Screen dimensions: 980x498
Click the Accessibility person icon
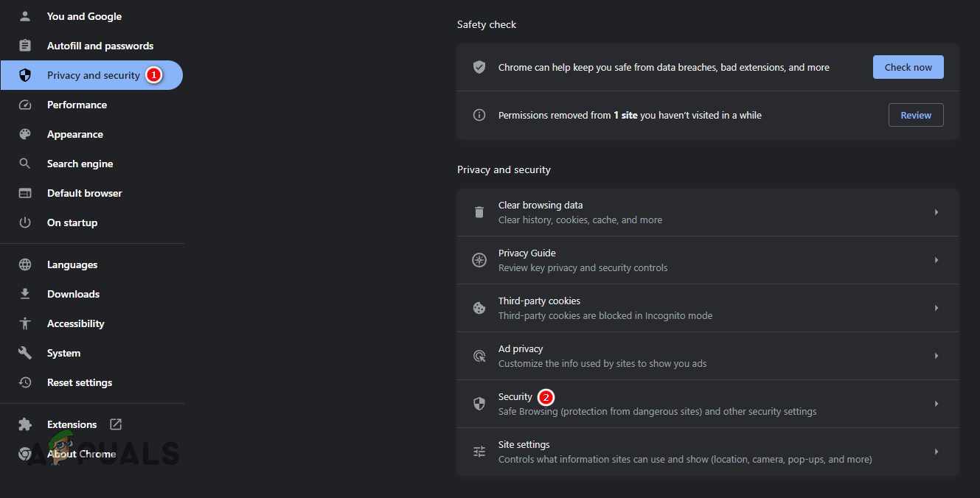click(25, 323)
